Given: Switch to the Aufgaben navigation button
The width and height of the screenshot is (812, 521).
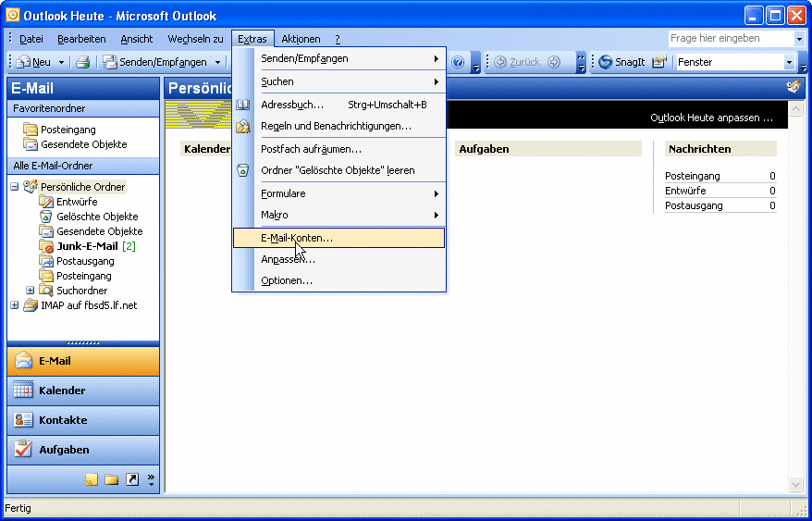Looking at the screenshot, I should [x=83, y=450].
